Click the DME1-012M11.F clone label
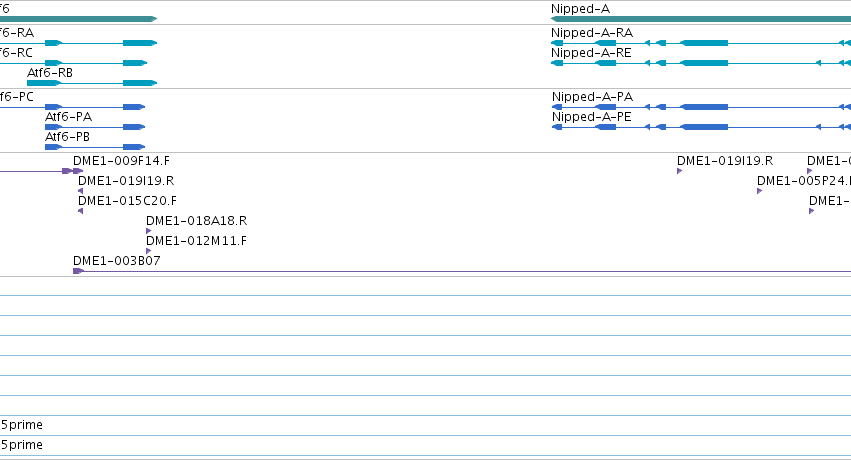851x460 pixels. [x=196, y=241]
